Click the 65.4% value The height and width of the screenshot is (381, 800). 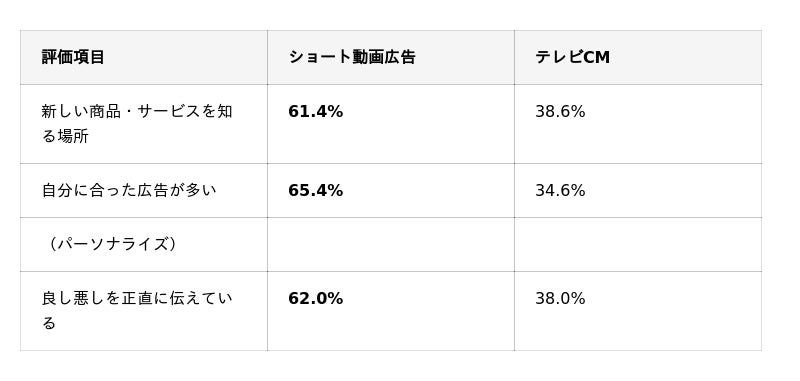315,191
